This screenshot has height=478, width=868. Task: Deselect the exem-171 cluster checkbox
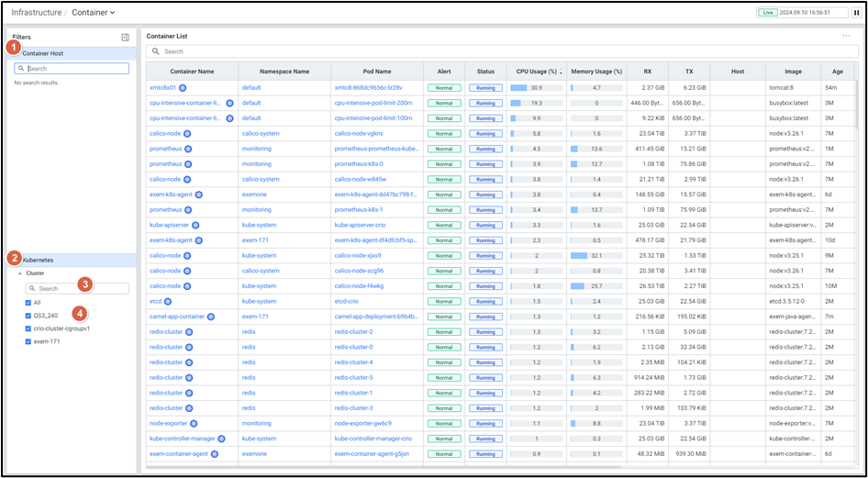pos(28,340)
